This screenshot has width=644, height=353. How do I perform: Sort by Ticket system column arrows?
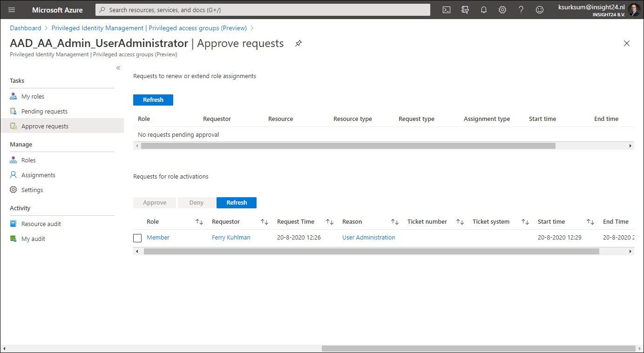pos(525,222)
